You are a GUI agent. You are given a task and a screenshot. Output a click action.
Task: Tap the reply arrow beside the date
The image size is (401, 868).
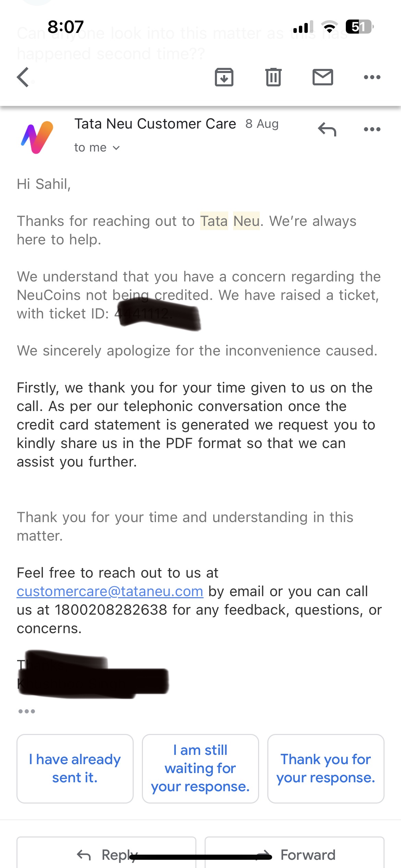tap(327, 130)
